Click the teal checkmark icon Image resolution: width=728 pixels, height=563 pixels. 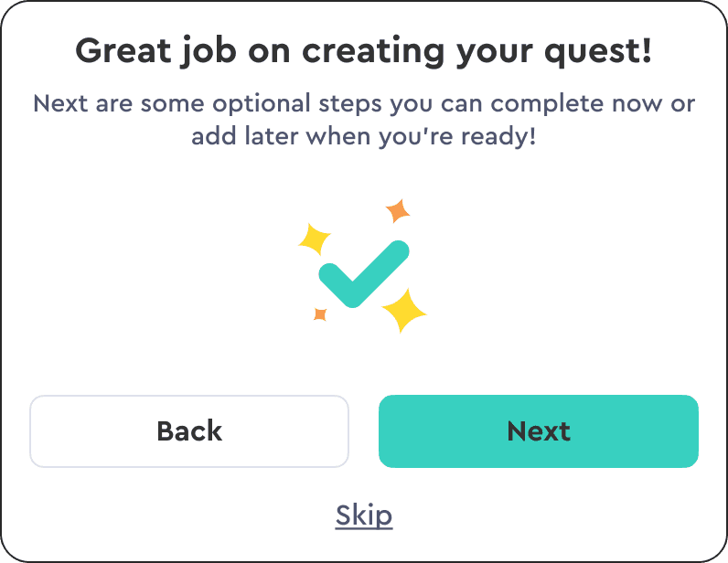[363, 274]
